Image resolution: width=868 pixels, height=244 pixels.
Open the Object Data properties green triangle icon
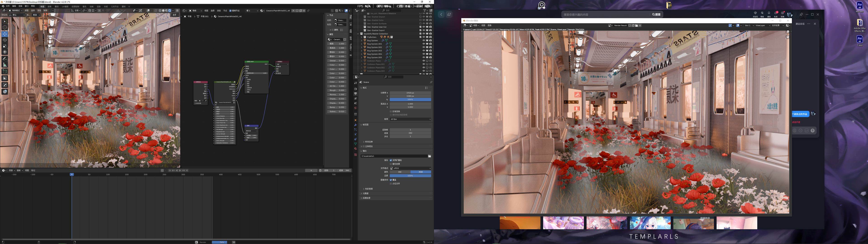[x=356, y=144]
